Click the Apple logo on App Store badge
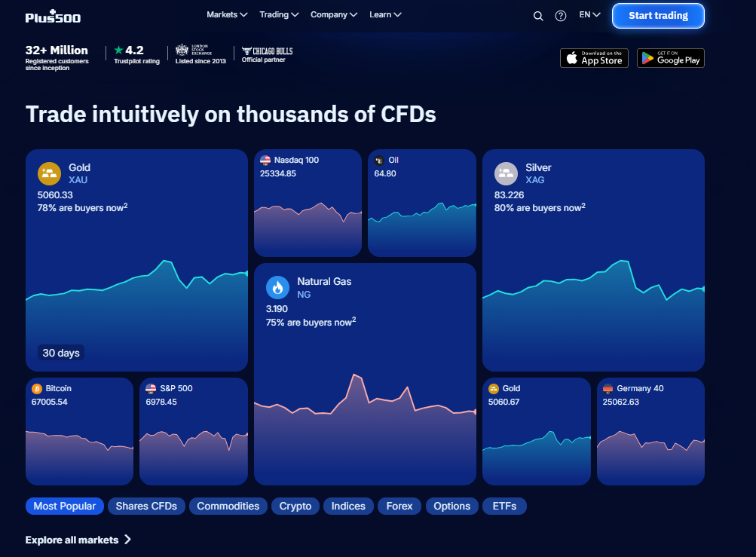 point(572,58)
